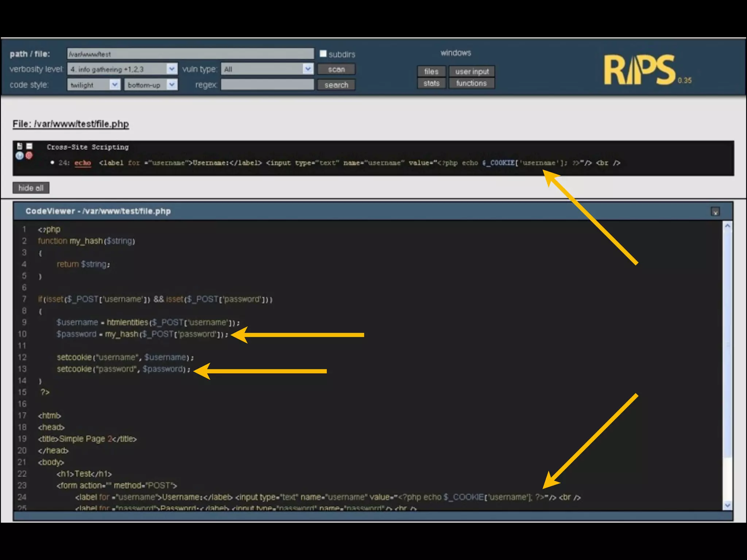
Task: Click the hide all button
Action: (31, 188)
